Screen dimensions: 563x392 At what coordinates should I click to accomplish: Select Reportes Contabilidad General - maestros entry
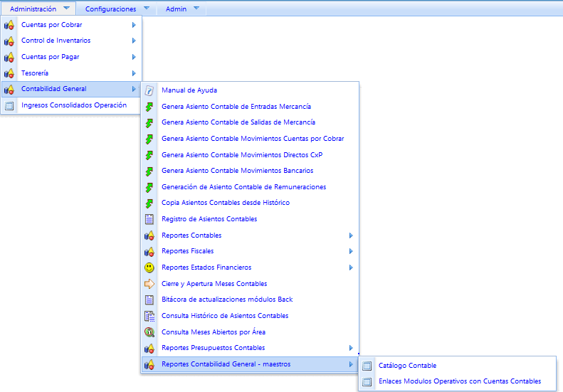250,364
